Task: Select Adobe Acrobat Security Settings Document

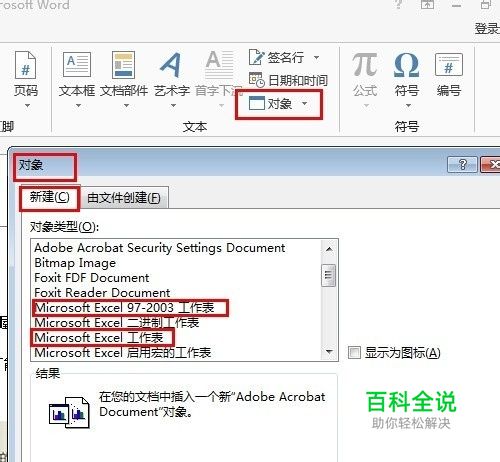Action: [x=160, y=248]
